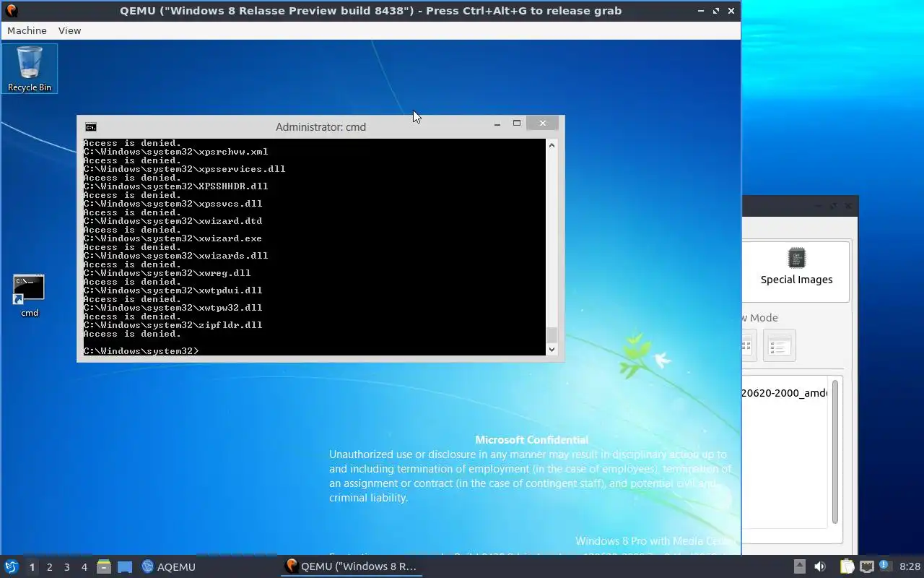Click the XPSSHHDR.dll line in cmd output

[x=175, y=186]
